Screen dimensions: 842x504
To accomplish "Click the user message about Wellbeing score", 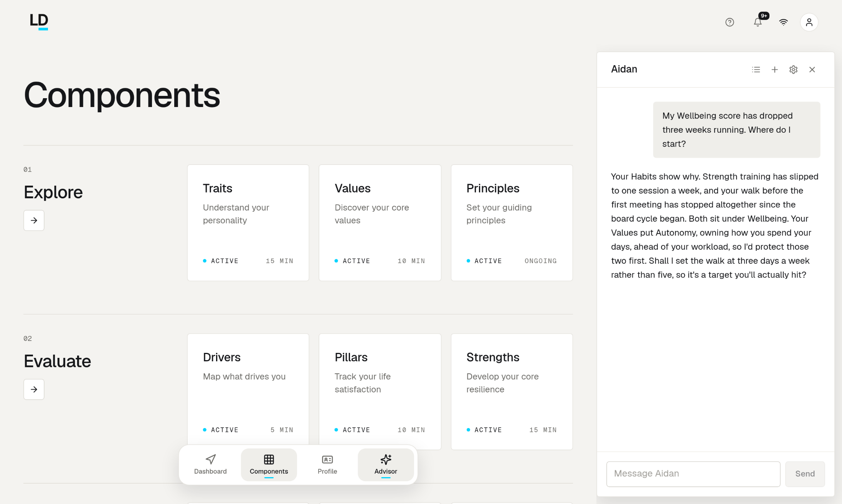I will [x=736, y=130].
